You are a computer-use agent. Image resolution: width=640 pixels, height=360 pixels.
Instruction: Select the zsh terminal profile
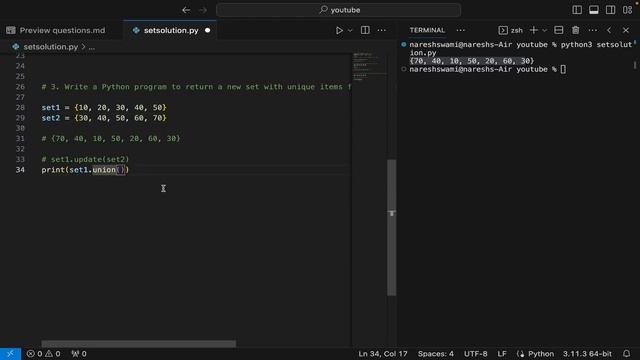(x=511, y=30)
